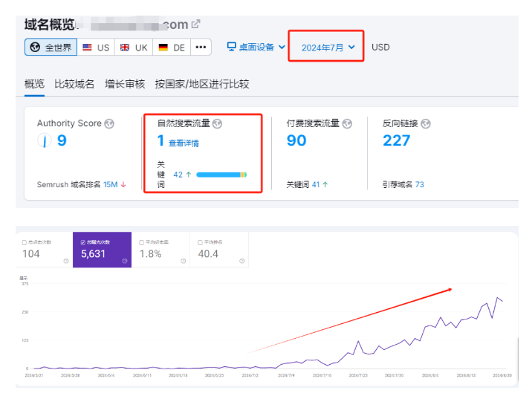Image resolution: width=532 pixels, height=399 pixels.
Task: Click the help icon in 总曝光次数 card
Action: pyautogui.click(x=125, y=261)
